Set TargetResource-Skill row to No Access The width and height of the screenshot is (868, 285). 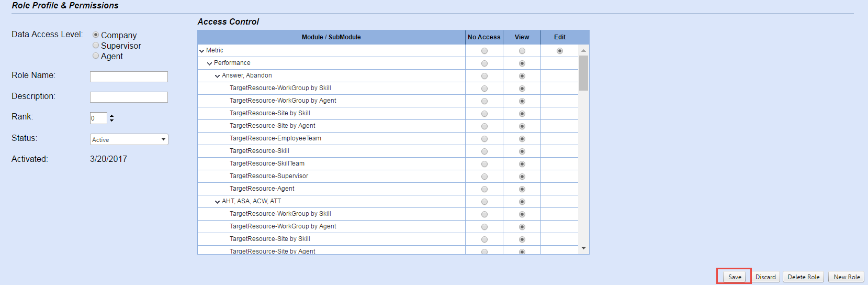point(484,151)
